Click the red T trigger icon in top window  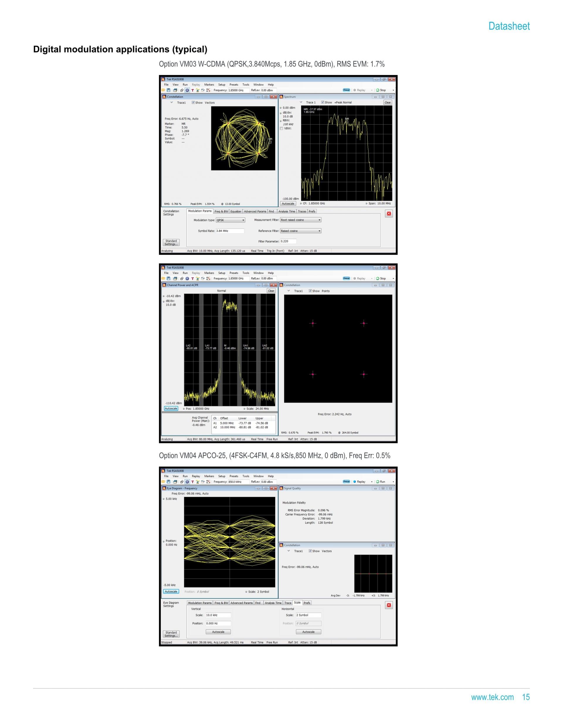[x=192, y=90]
